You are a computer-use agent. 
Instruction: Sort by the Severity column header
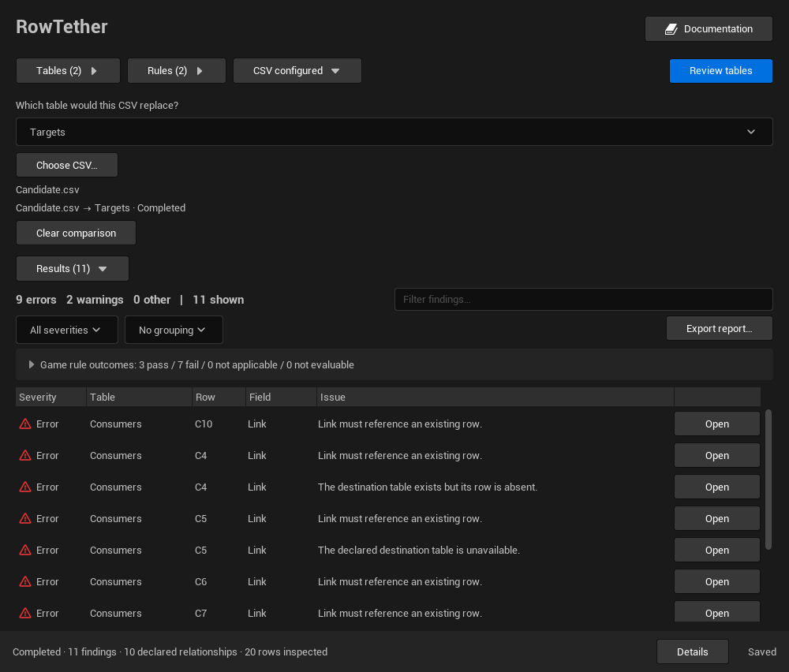(50, 397)
